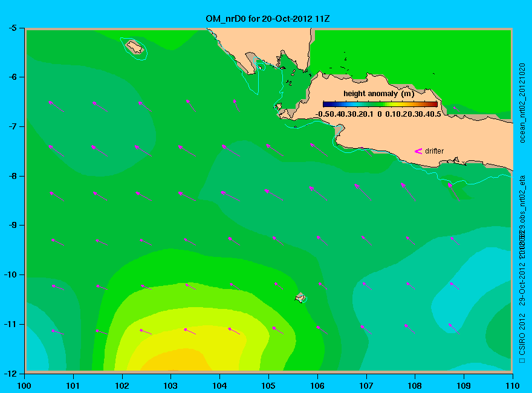532x393 pixels.
Task: Click the dark red end of the color bar
Action: [x=434, y=104]
